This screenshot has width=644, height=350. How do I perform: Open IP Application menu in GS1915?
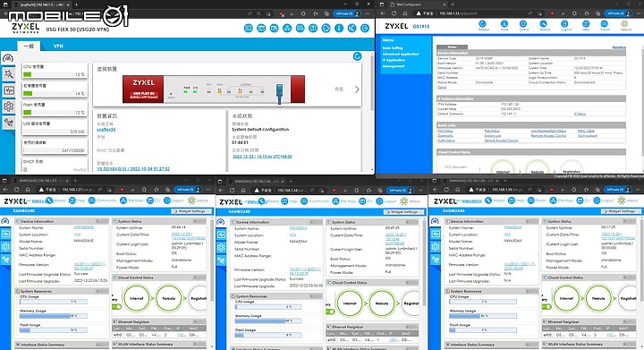394,60
